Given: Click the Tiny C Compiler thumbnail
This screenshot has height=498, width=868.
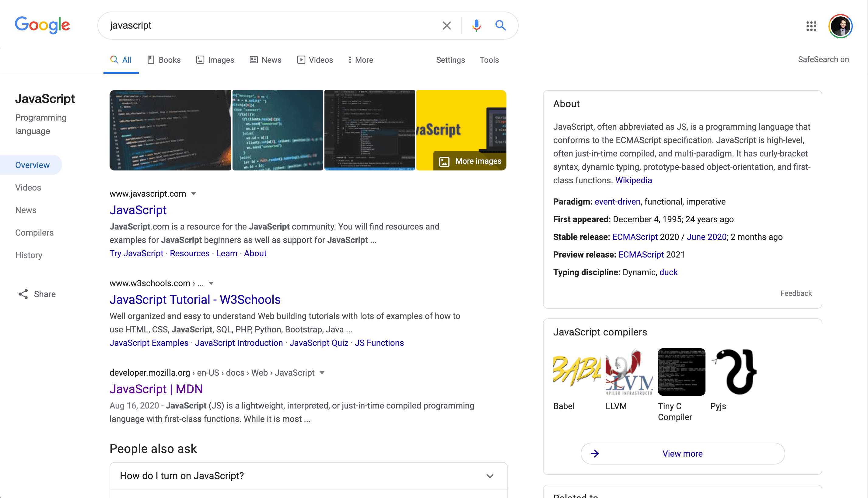Looking at the screenshot, I should tap(681, 372).
